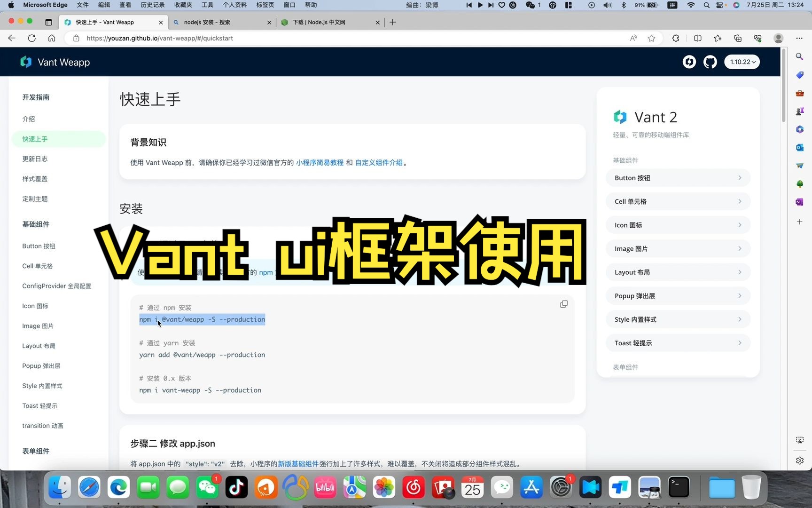Launch TikTok from the Dock
The width and height of the screenshot is (812, 508).
coord(236,487)
